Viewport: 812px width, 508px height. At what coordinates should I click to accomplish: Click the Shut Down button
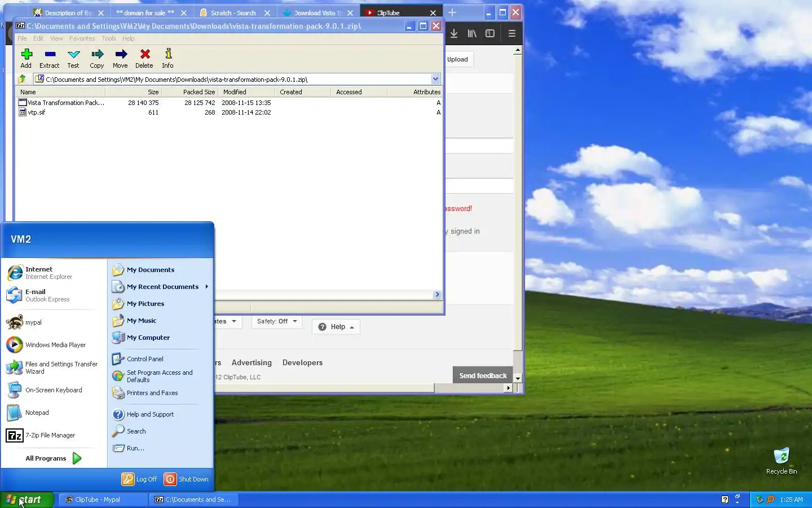click(x=186, y=479)
